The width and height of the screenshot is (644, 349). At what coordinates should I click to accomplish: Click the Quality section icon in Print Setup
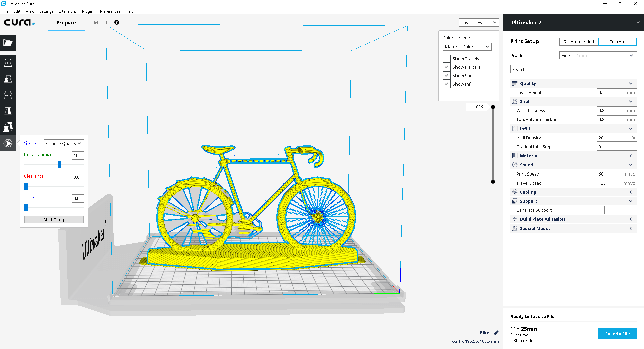pos(515,83)
